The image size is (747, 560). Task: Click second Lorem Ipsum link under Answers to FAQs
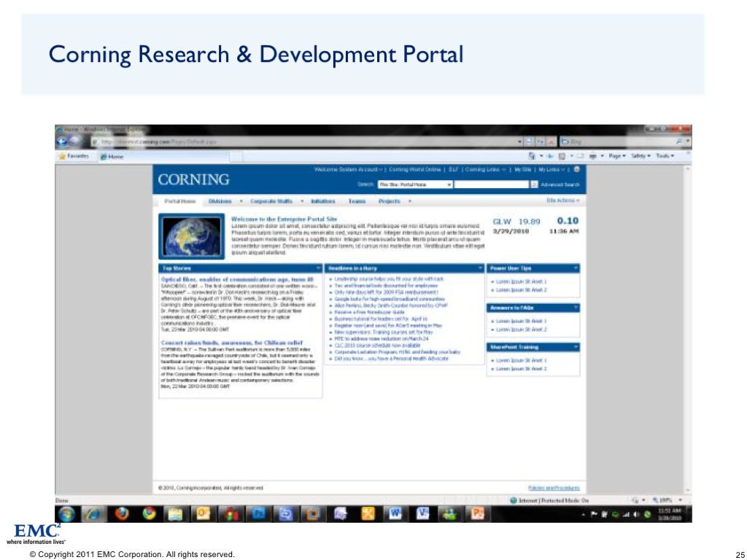(x=521, y=330)
